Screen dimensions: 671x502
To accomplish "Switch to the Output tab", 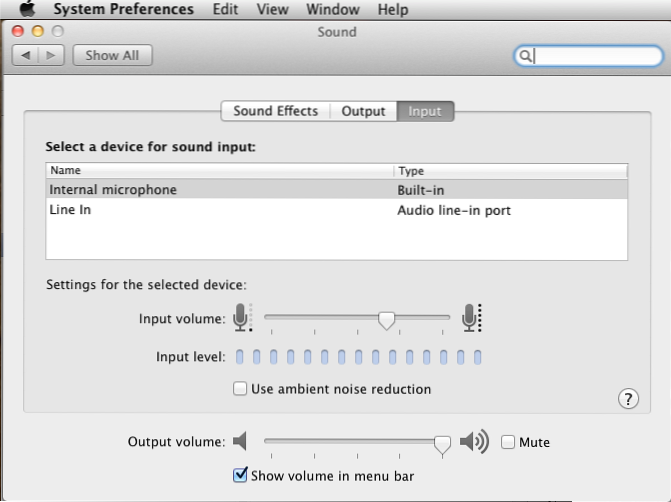I will tap(363, 111).
